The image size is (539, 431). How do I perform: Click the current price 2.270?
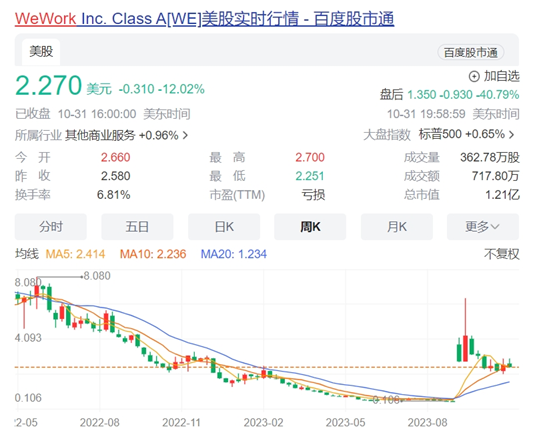pos(48,85)
